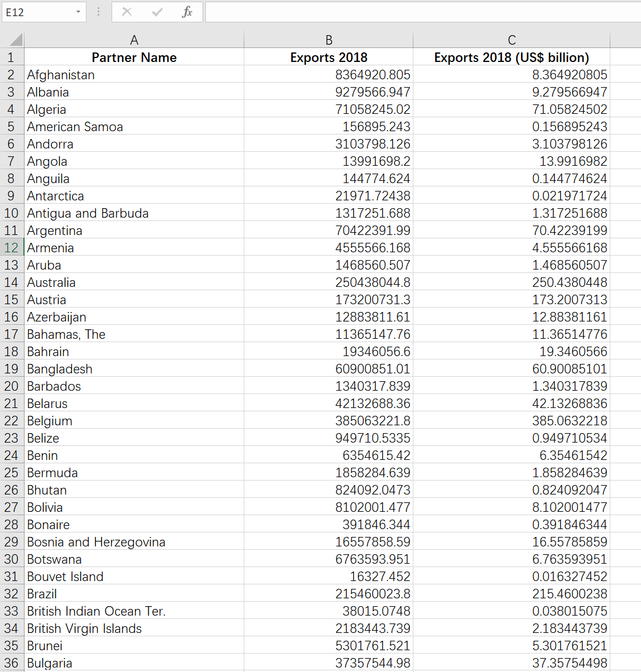
Task: Select the Australia cell
Action: click(x=134, y=282)
